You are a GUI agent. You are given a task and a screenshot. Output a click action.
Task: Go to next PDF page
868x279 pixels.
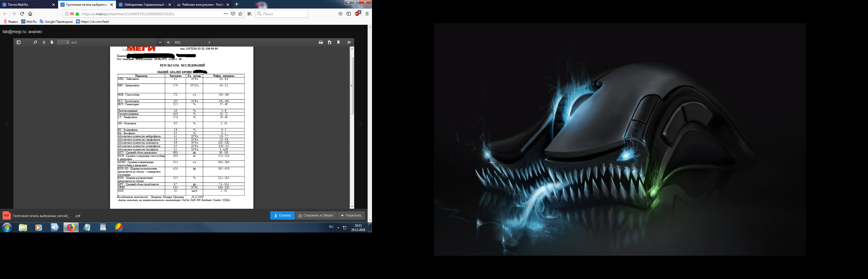click(52, 42)
